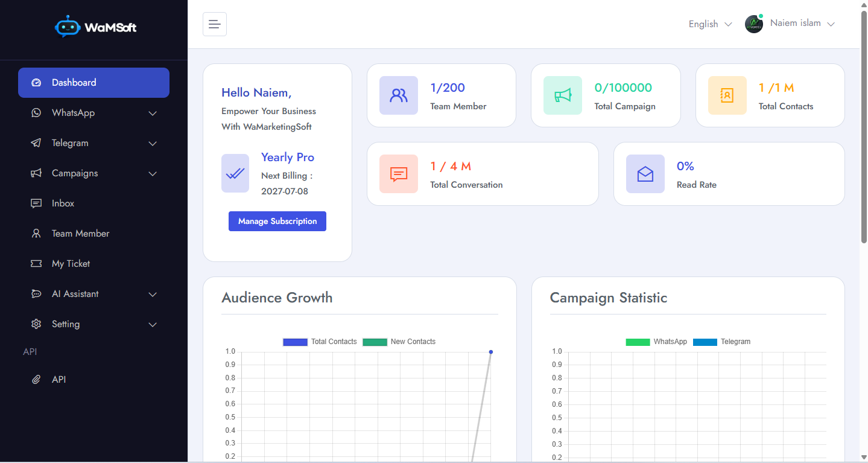Click the 0/100000 campaign count
This screenshot has height=463, width=868.
(623, 88)
